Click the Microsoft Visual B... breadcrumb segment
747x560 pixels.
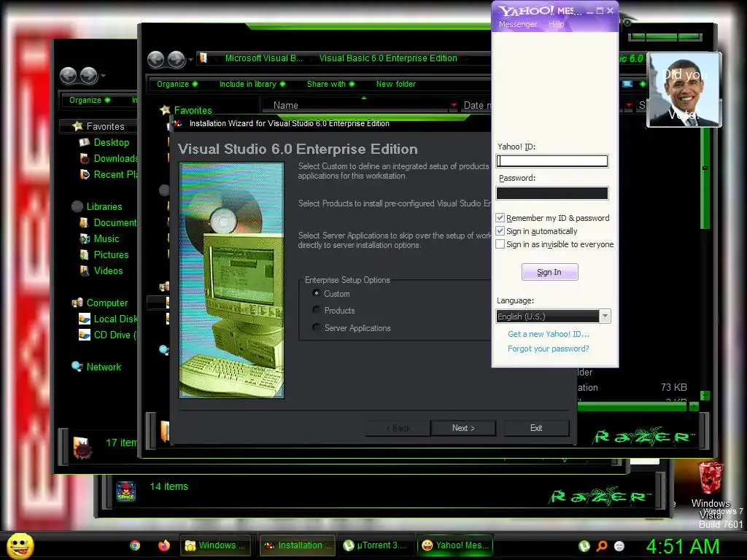263,58
